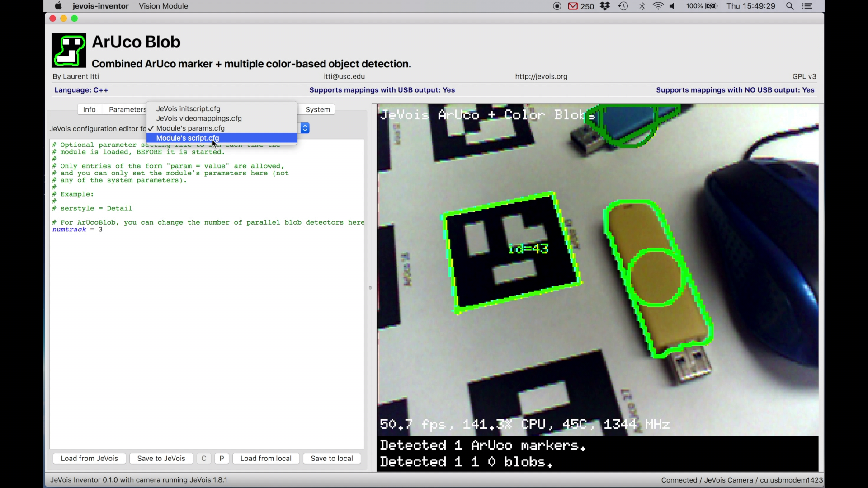Click the GPL v3 license text

point(804,76)
